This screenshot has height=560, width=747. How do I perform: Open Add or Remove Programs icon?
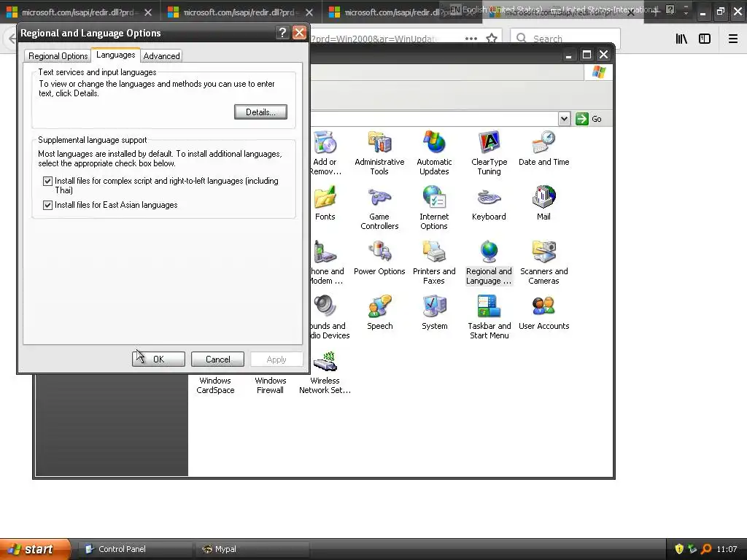325,142
